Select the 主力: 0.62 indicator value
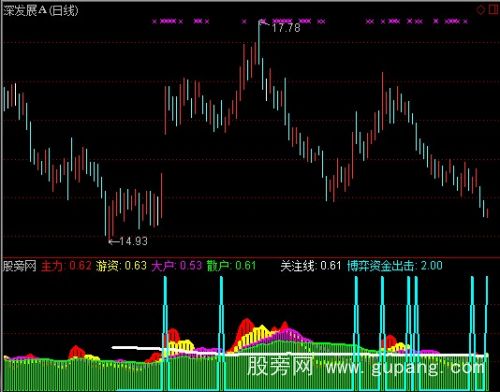Image resolution: width=500 pixels, height=392 pixels. pyautogui.click(x=66, y=266)
